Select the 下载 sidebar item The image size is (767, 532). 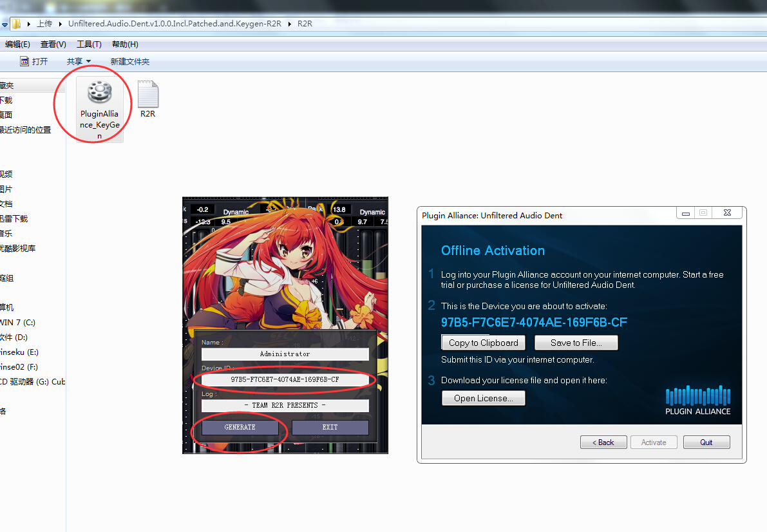tap(6, 100)
